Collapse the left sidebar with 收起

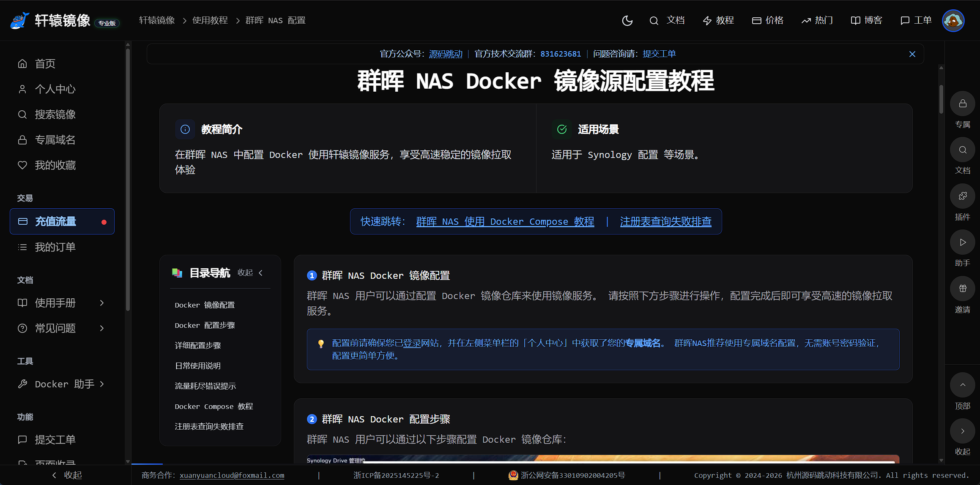point(67,475)
